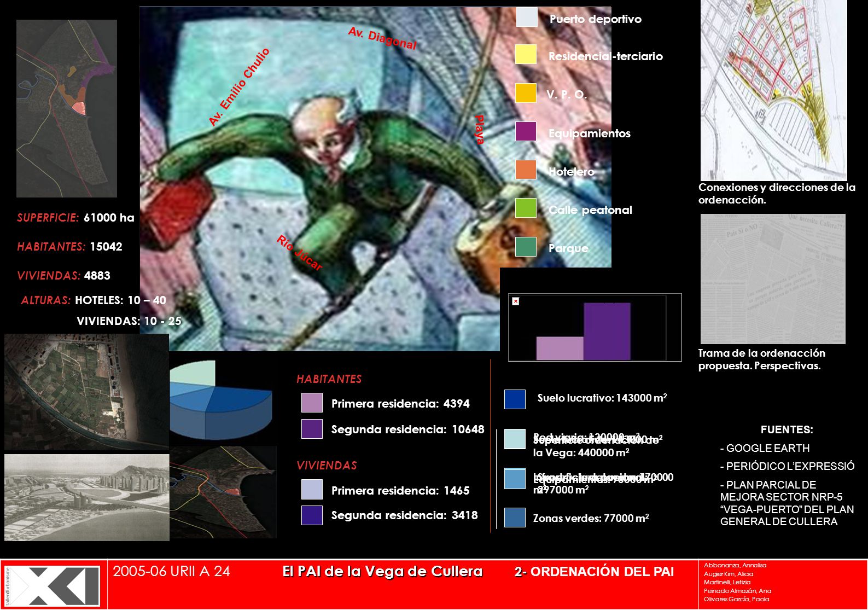The height and width of the screenshot is (610, 868).
Task: Select the Zonas verdes color swatch
Action: coord(515,518)
